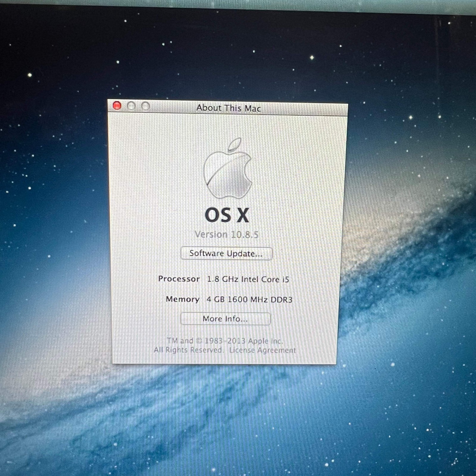Click the OS X heading

227,215
